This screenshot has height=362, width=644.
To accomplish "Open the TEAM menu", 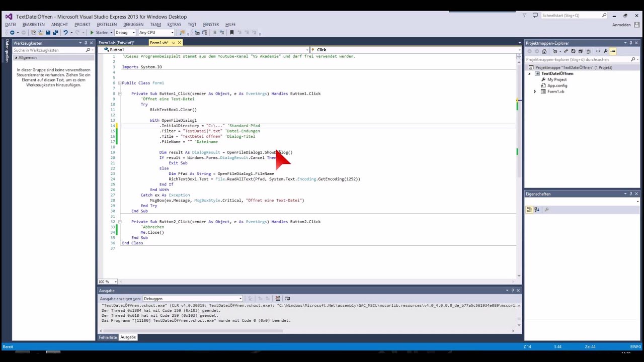I will (155, 24).
